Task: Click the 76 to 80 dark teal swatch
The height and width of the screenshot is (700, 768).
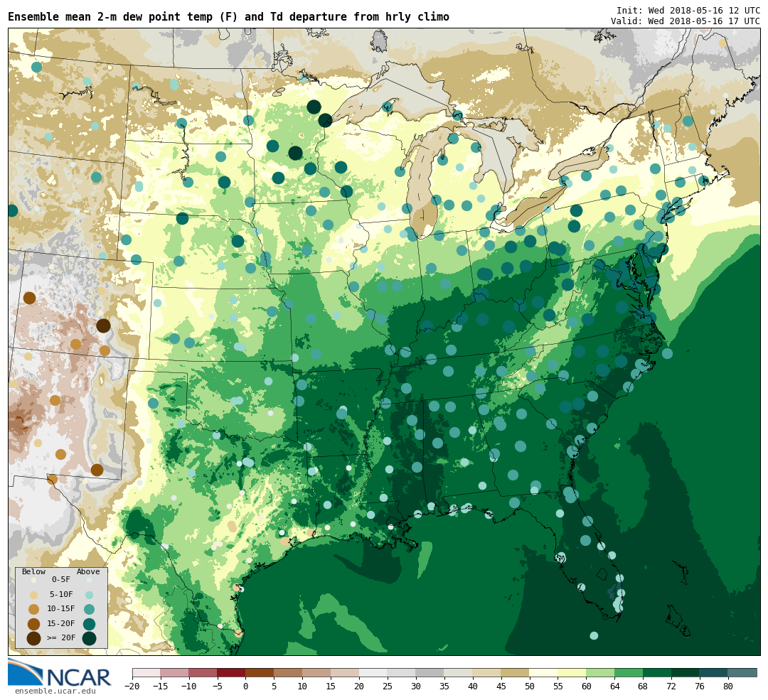Action: pyautogui.click(x=714, y=673)
